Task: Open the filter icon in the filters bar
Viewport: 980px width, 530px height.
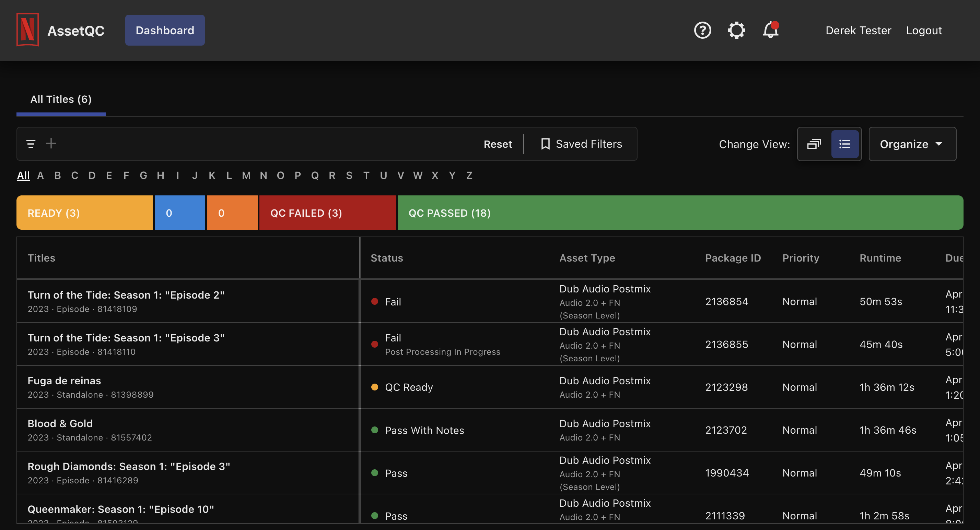Action: (x=31, y=144)
